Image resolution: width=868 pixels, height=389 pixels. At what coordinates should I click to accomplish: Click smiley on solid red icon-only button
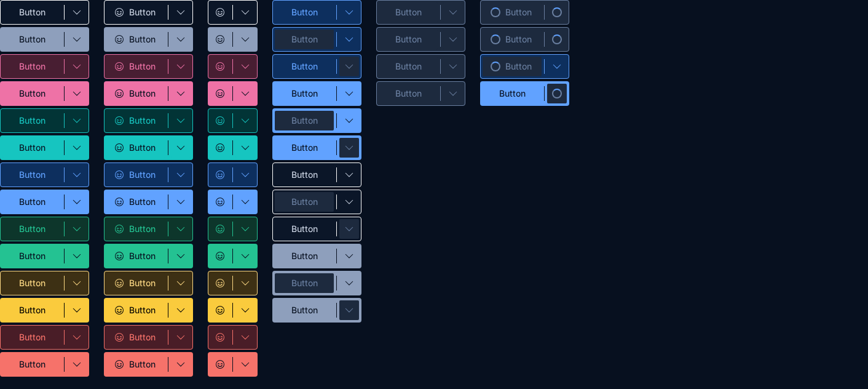tap(220, 364)
